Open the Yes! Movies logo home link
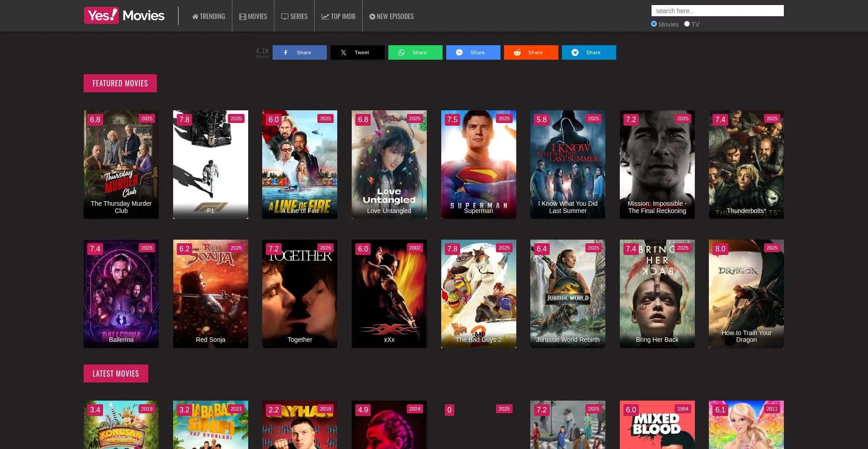Viewport: 868px width, 449px height. (124, 15)
